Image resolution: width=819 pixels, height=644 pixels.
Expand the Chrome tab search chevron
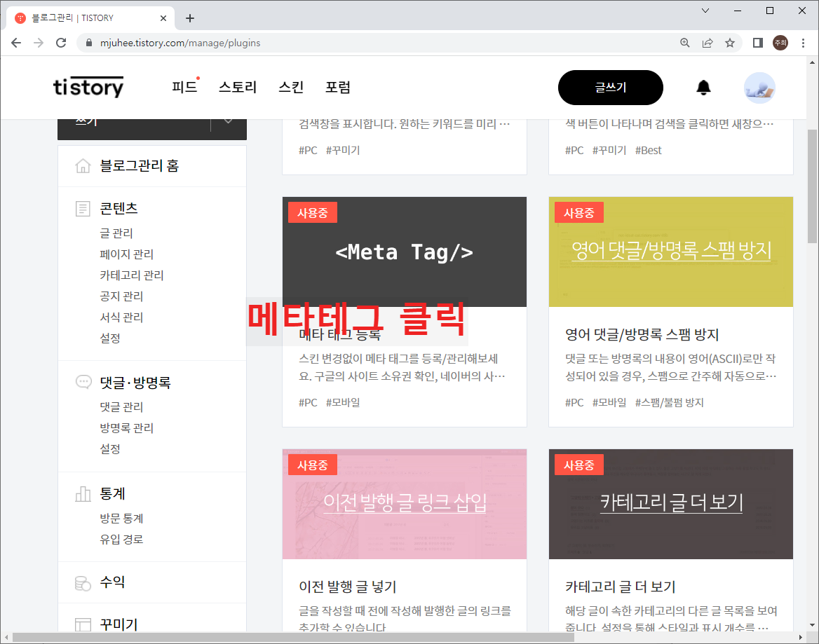point(705,11)
